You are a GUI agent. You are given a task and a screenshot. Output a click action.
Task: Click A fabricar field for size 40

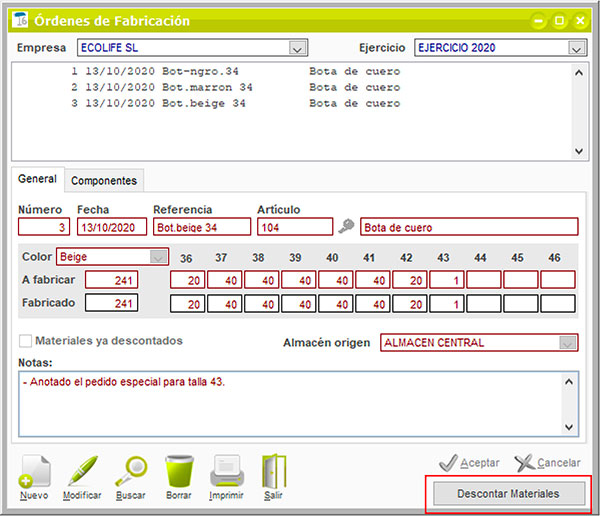coord(336,280)
